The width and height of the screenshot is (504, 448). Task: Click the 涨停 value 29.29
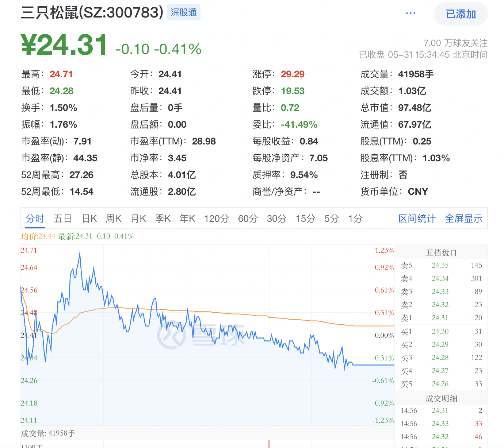(x=293, y=74)
